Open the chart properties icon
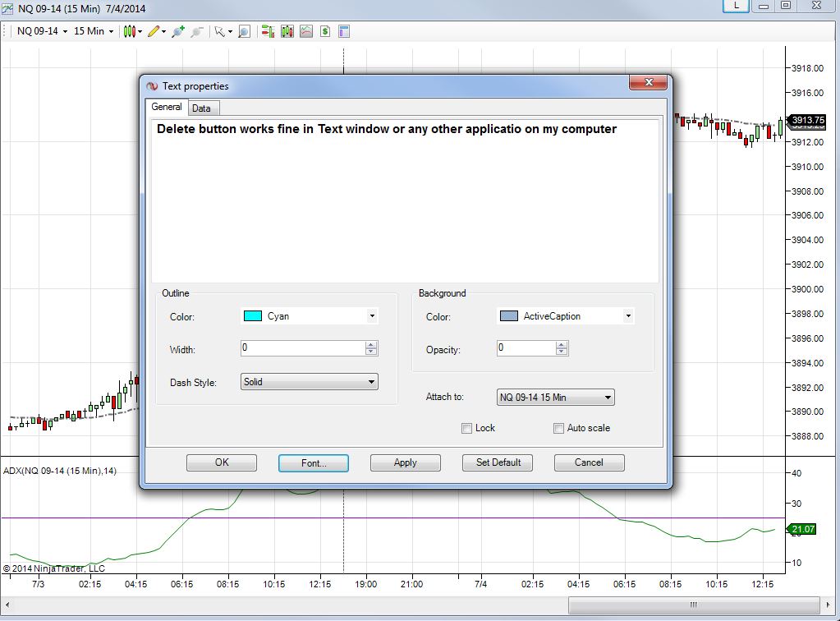The width and height of the screenshot is (840, 621). (x=344, y=31)
